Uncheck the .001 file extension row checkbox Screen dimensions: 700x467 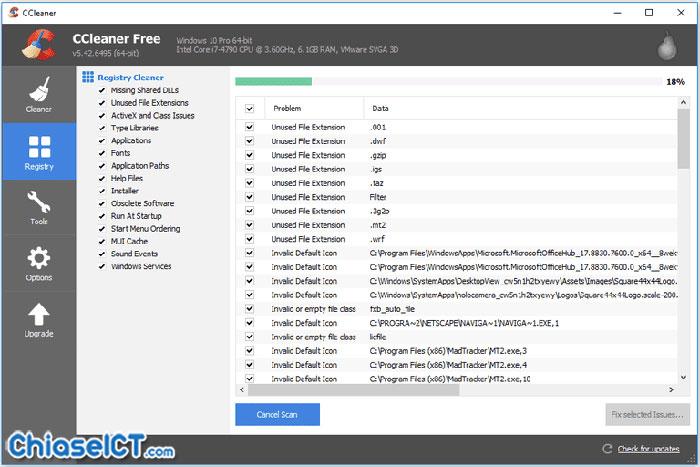pos(250,127)
